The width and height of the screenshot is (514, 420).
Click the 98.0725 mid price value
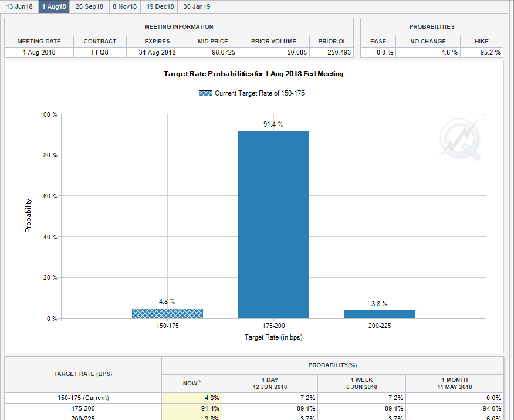pos(213,53)
